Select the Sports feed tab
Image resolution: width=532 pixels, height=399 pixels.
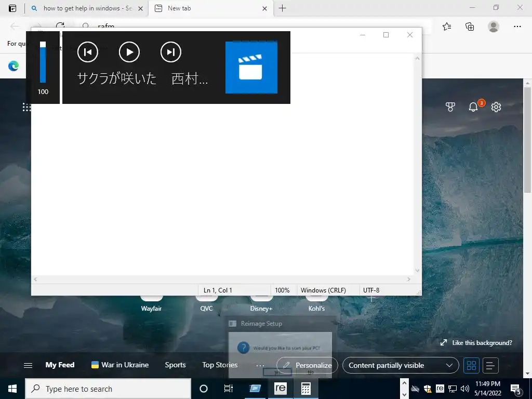(x=176, y=365)
